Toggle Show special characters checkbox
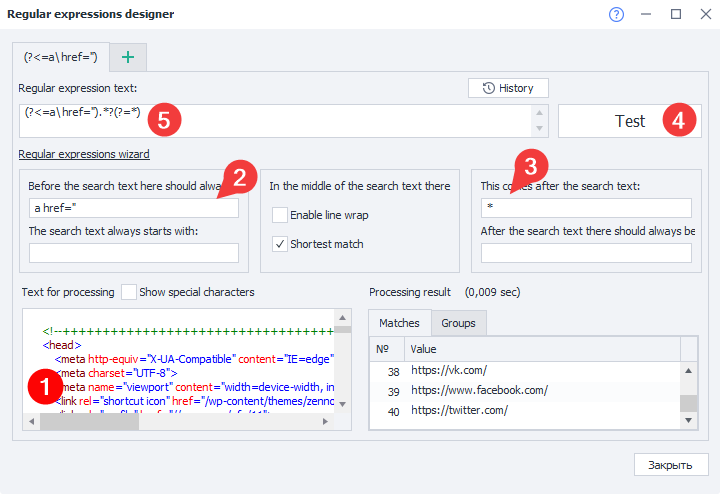Viewport: 720px width, 494px height. coord(129,292)
